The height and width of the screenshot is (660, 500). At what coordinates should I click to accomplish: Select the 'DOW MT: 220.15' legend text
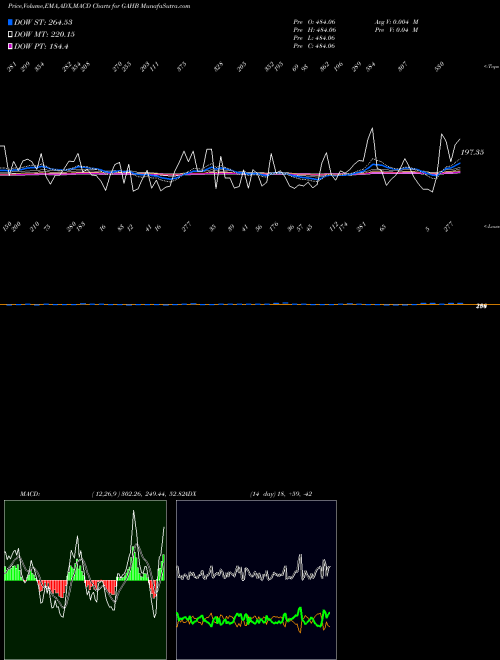pos(45,34)
